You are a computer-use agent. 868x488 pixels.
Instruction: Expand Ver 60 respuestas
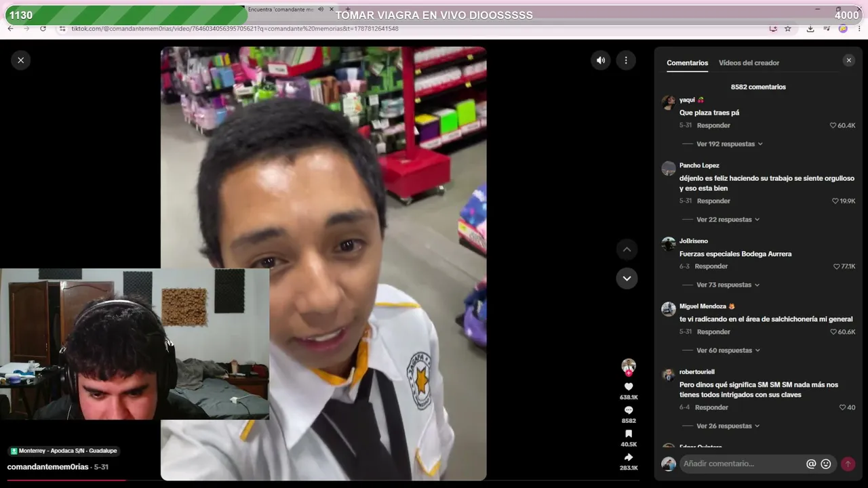point(728,351)
